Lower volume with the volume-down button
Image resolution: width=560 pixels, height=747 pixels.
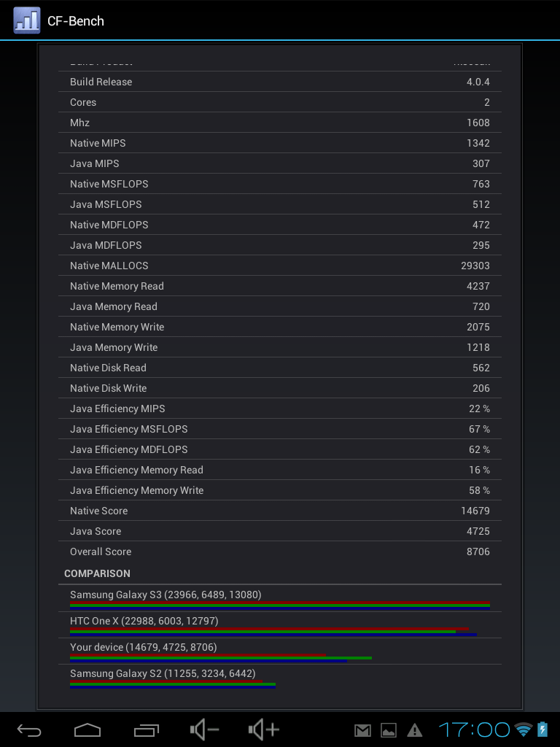pyautogui.click(x=204, y=729)
